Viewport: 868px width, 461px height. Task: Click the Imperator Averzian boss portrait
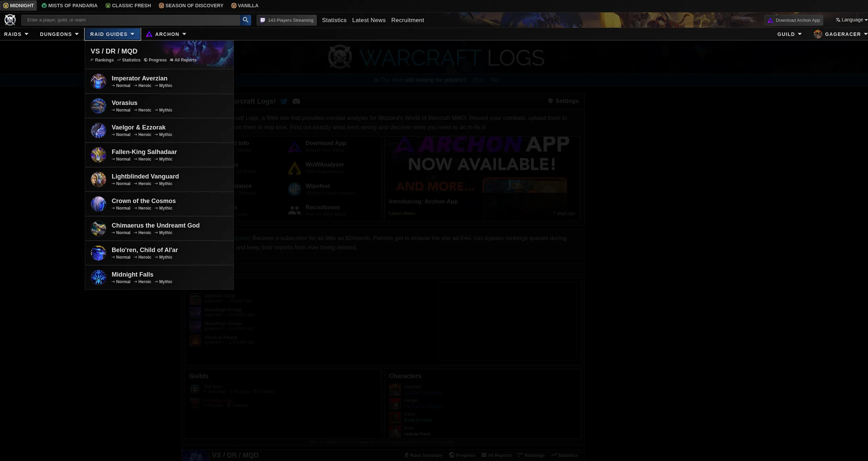pos(98,81)
